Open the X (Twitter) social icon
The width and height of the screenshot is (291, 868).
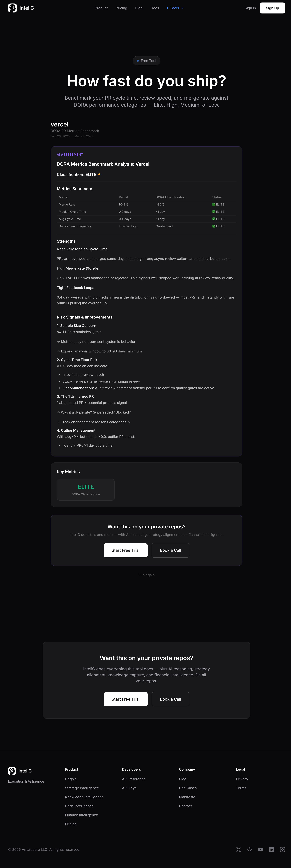(238, 850)
